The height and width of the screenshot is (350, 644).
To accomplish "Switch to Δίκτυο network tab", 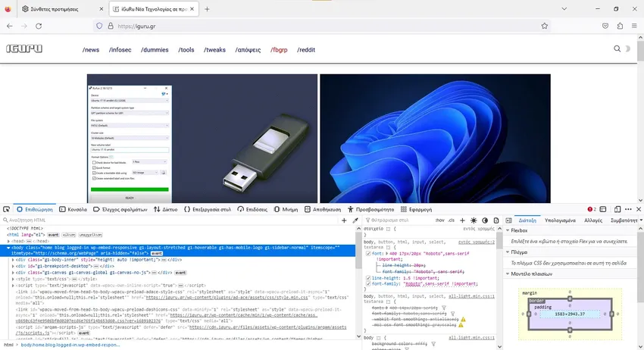I will (x=165, y=210).
